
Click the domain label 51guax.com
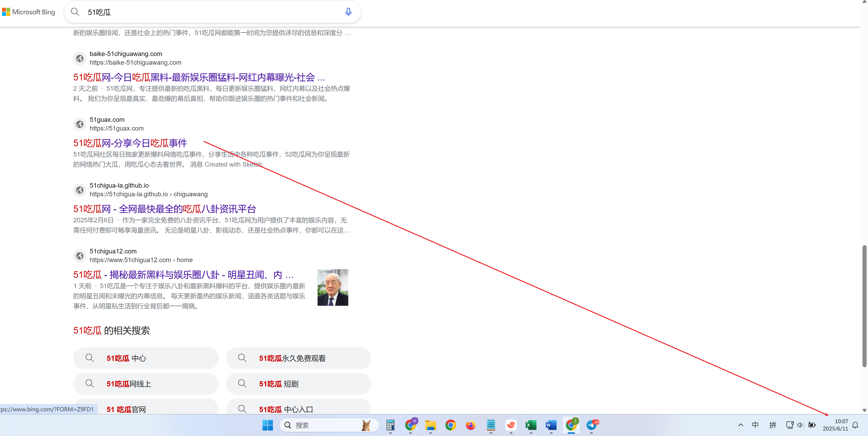pyautogui.click(x=107, y=119)
